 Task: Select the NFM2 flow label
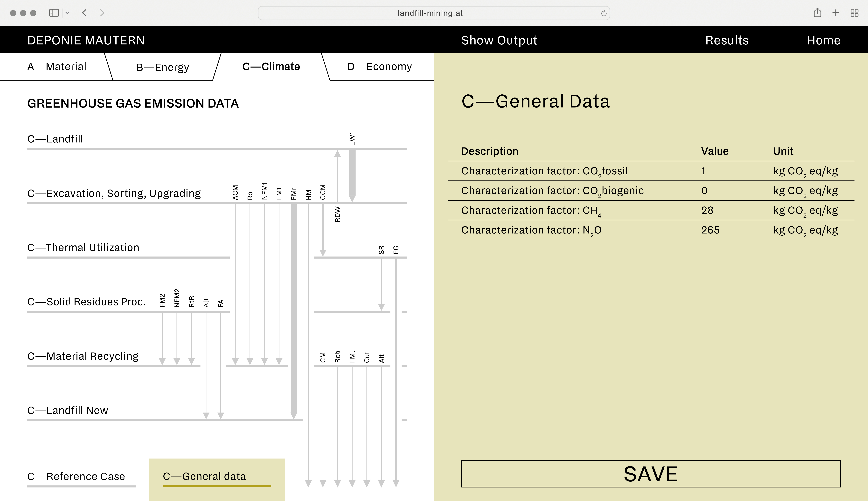pos(177,298)
